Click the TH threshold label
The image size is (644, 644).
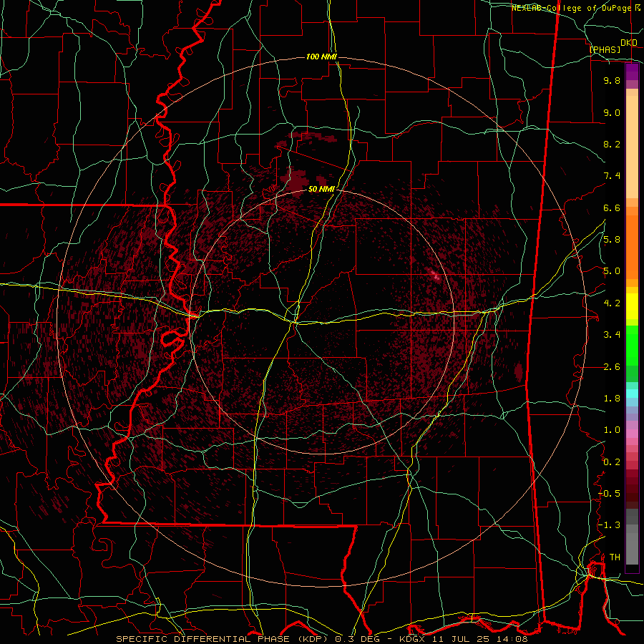(x=615, y=557)
